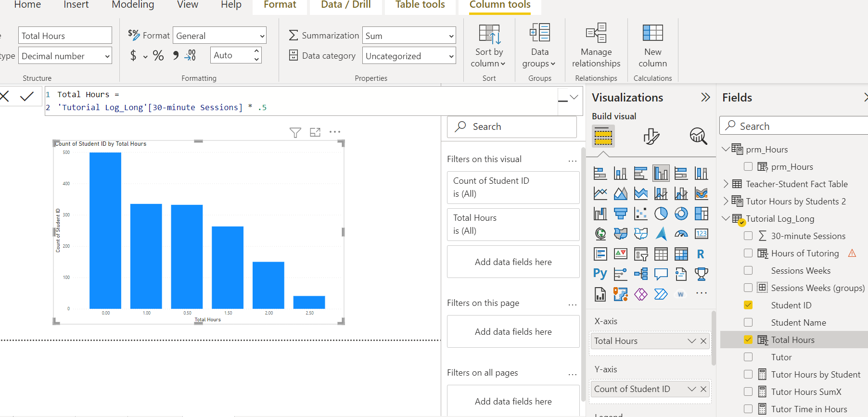The width and height of the screenshot is (868, 417).
Task: Select the pie chart visualization
Action: click(x=661, y=214)
